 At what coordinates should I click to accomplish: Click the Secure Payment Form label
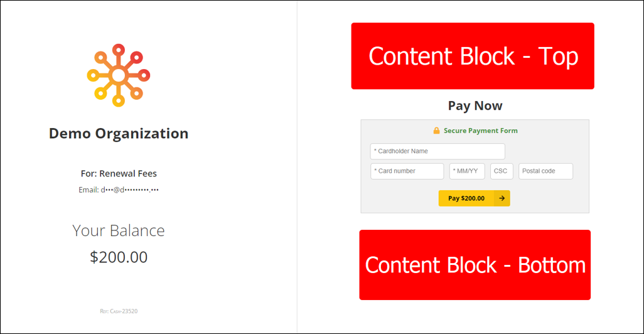(480, 131)
